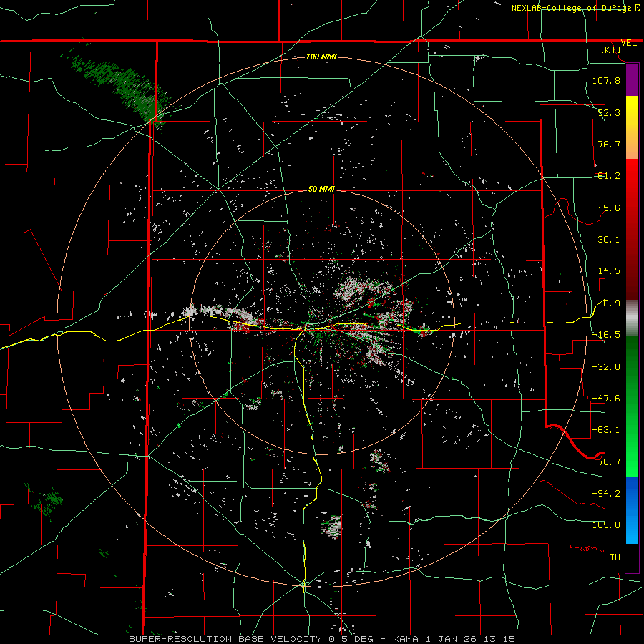
Task: Click the 61.2 value on velocity scale
Action: click(609, 176)
